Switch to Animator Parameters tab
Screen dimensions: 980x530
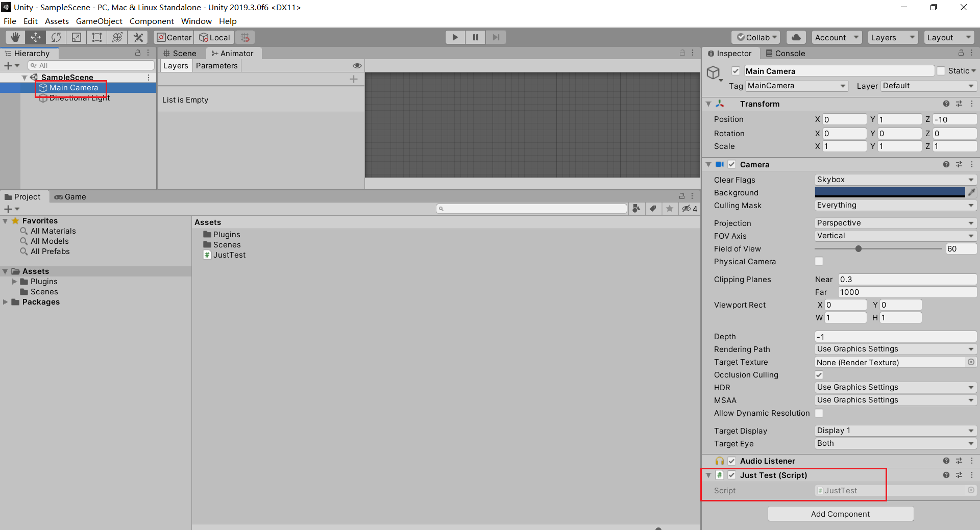tap(216, 66)
